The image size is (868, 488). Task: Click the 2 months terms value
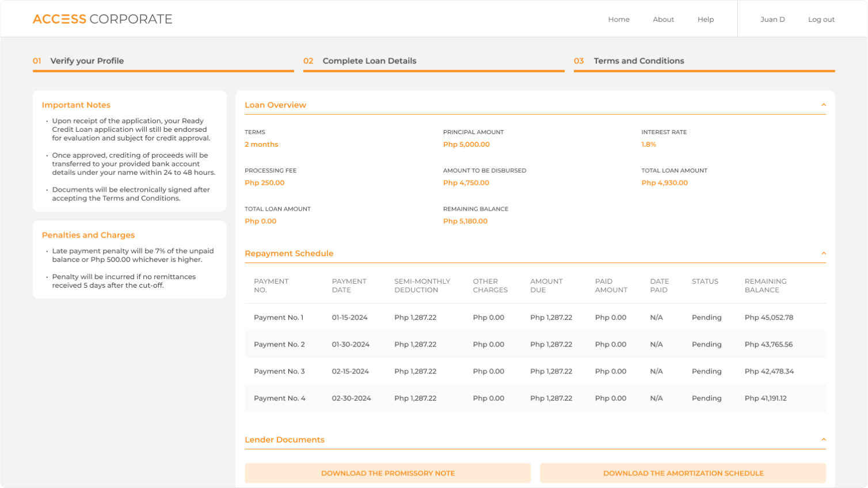(261, 144)
